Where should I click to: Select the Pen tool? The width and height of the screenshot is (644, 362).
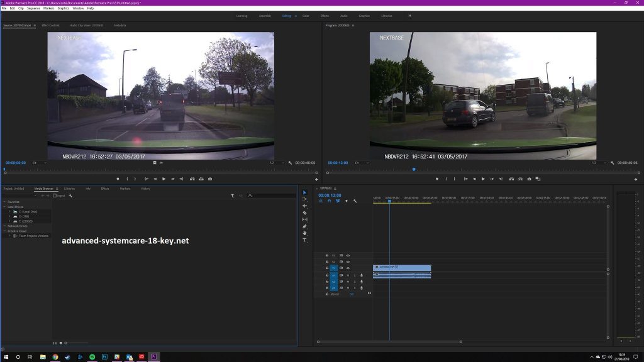point(305,226)
